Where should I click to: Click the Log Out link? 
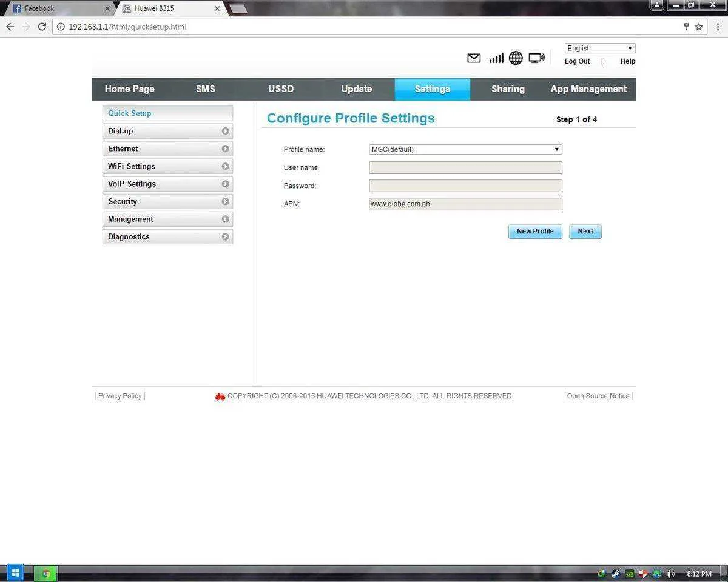pos(577,61)
